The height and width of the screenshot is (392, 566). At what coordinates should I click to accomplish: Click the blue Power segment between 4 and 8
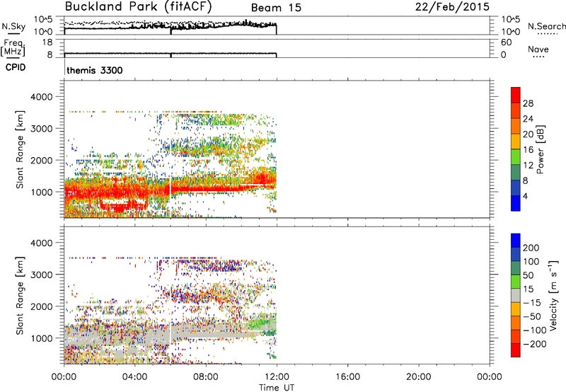[x=516, y=188]
